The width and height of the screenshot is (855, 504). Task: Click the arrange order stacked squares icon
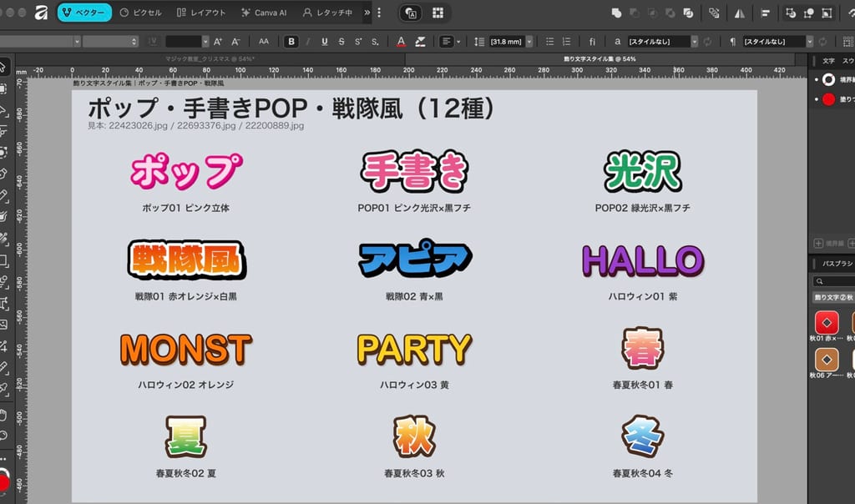point(714,13)
